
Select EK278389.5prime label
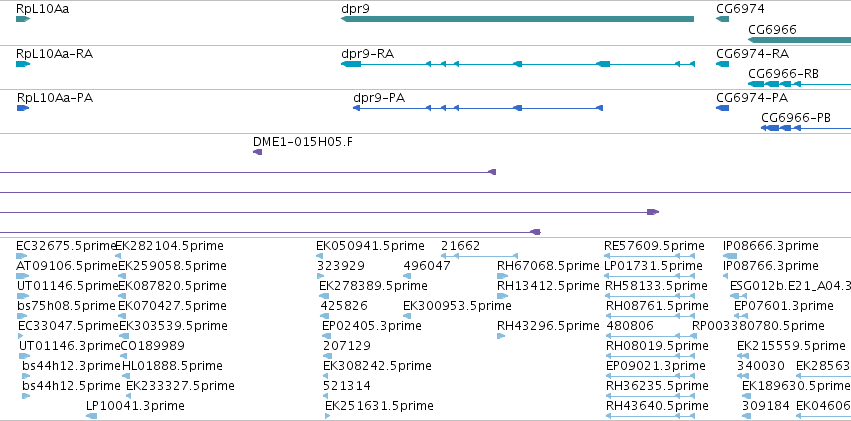point(373,286)
